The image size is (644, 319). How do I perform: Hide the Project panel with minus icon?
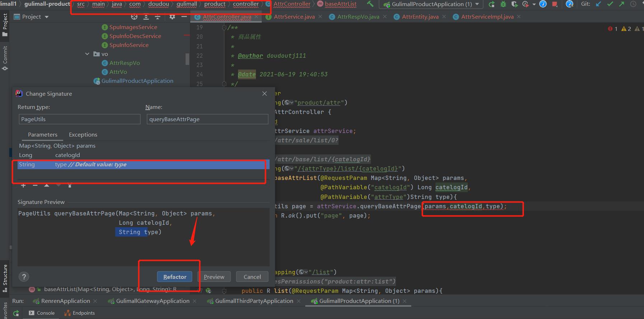(184, 17)
